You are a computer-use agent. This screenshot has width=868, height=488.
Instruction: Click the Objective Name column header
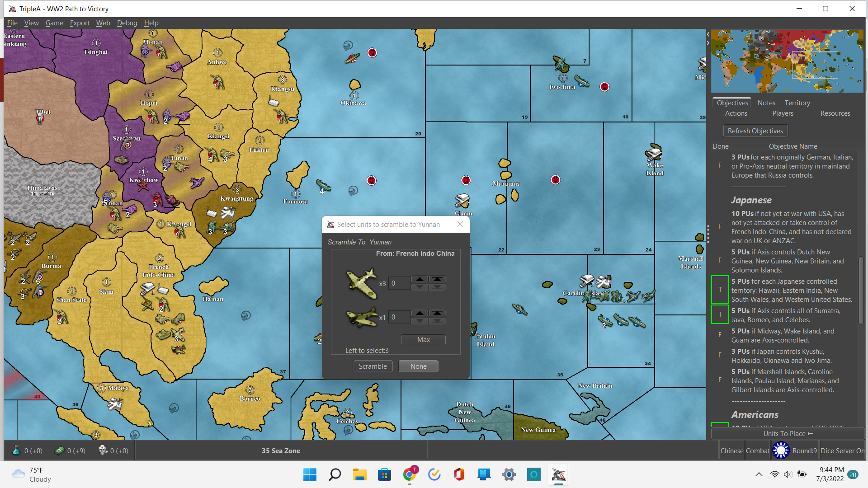click(793, 146)
